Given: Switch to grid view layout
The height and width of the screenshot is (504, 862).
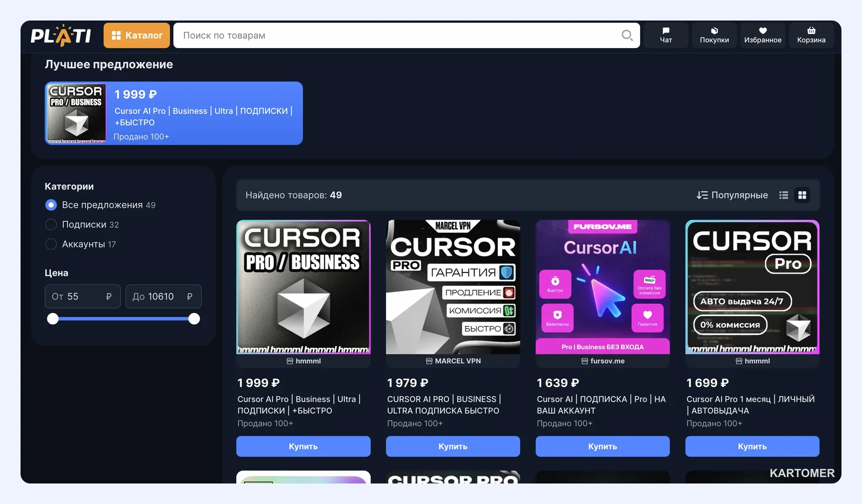Looking at the screenshot, I should click(x=803, y=195).
